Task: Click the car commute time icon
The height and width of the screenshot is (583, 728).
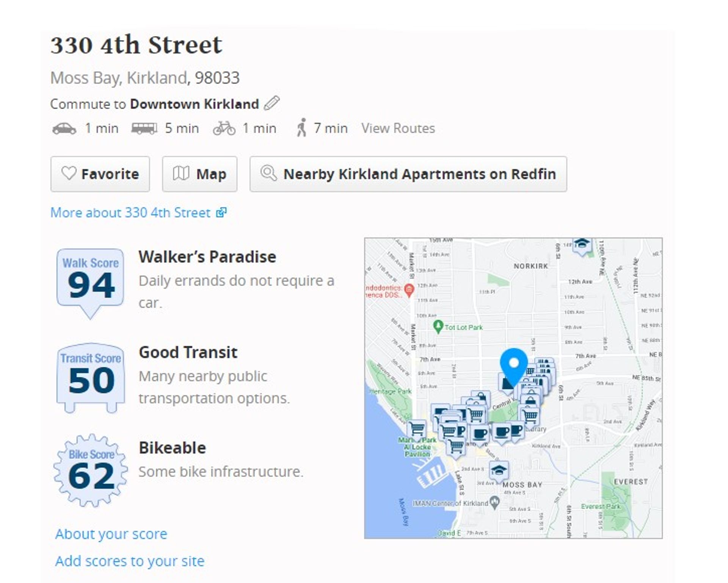Action: click(64, 129)
